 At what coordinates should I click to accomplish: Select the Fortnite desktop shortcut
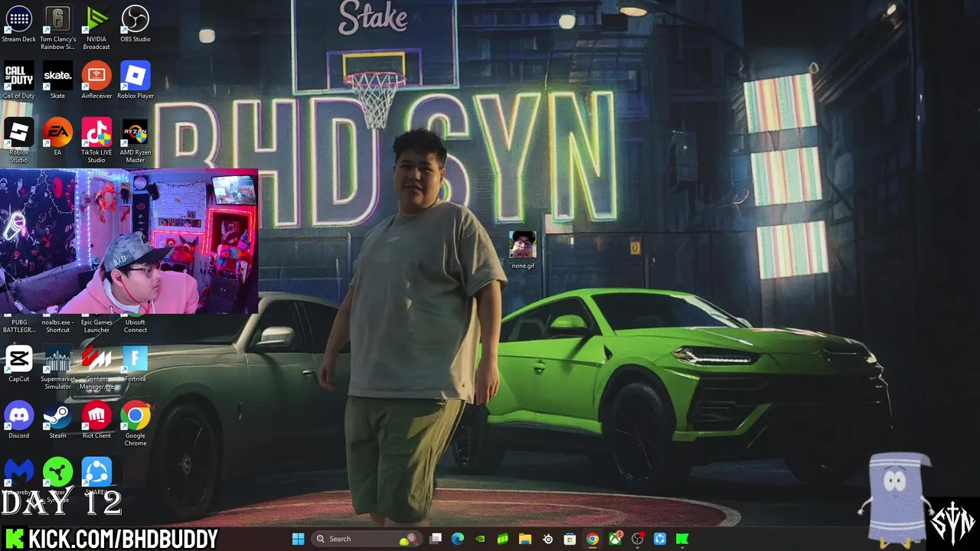[x=136, y=364]
